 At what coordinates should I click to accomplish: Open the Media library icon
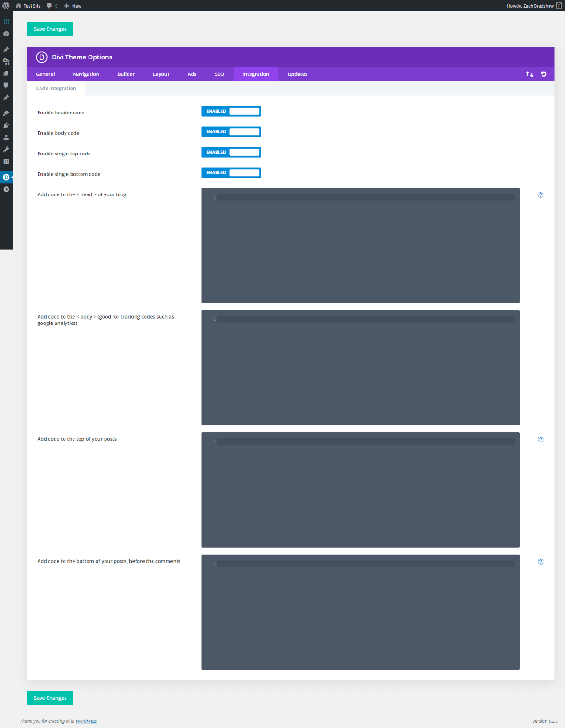tap(6, 61)
